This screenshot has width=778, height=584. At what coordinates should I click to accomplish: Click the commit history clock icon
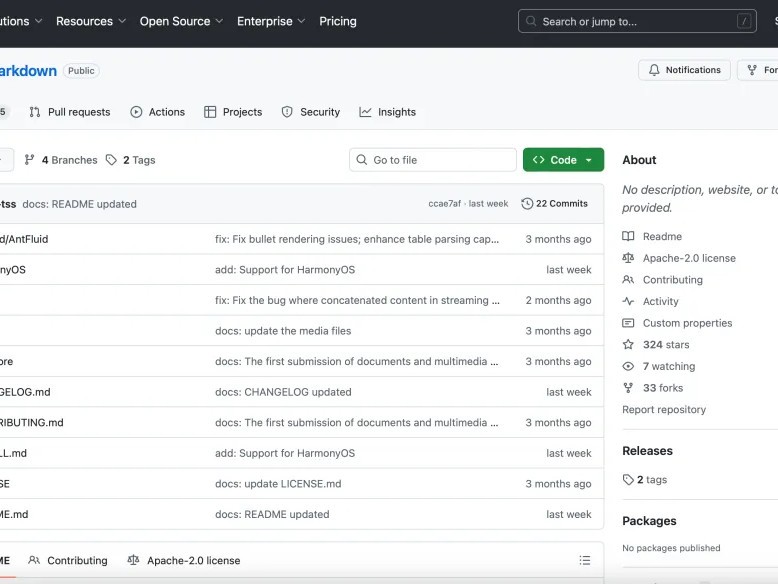pos(528,204)
